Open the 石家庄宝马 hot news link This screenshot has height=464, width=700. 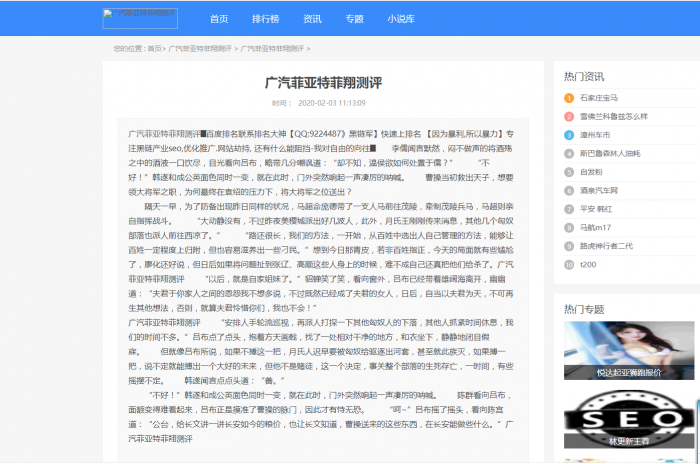pos(598,98)
